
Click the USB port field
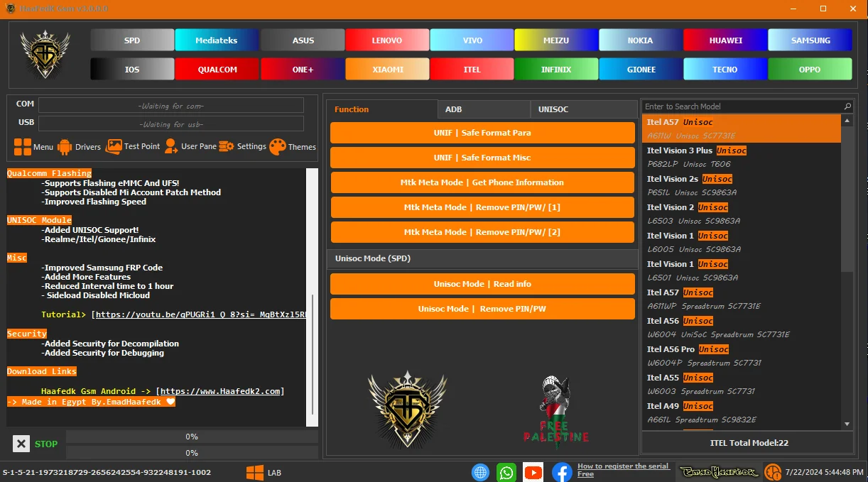tap(170, 124)
